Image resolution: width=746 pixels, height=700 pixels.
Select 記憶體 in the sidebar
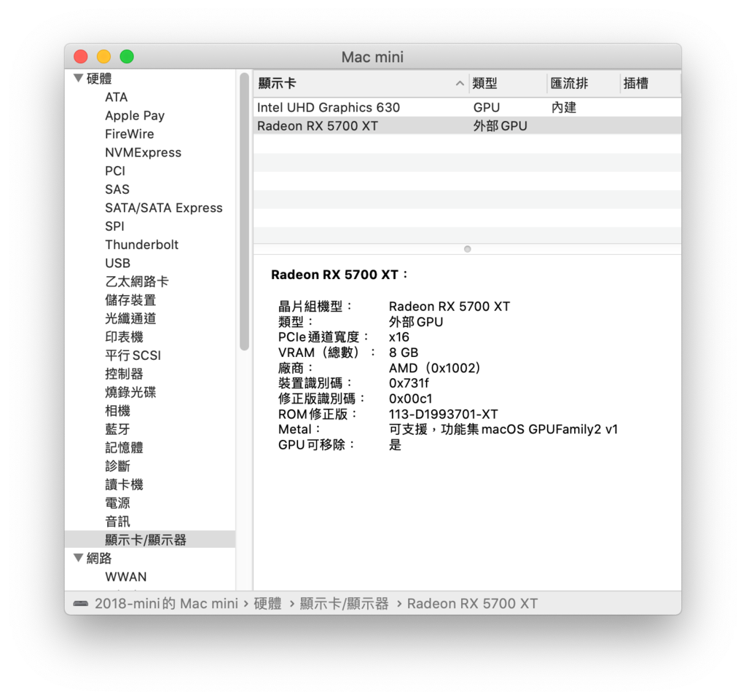point(124,447)
